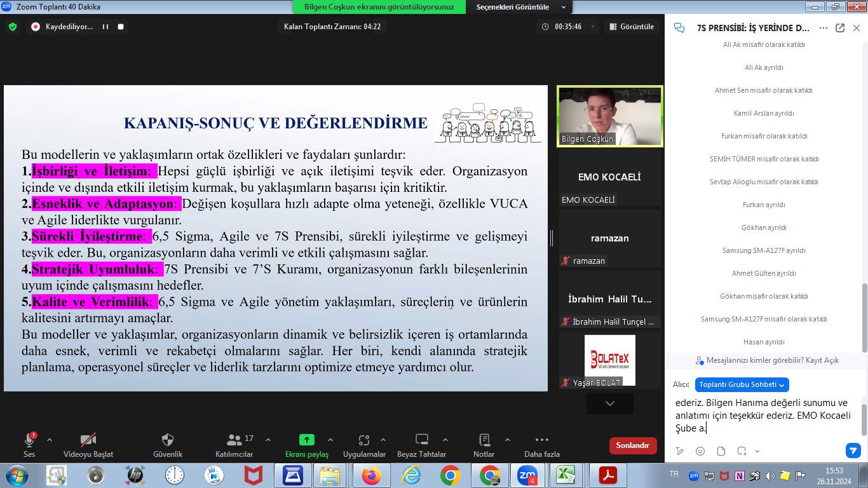The width and height of the screenshot is (868, 488).
Task: Open Beyaz Tahtalar whiteboards
Action: [421, 445]
